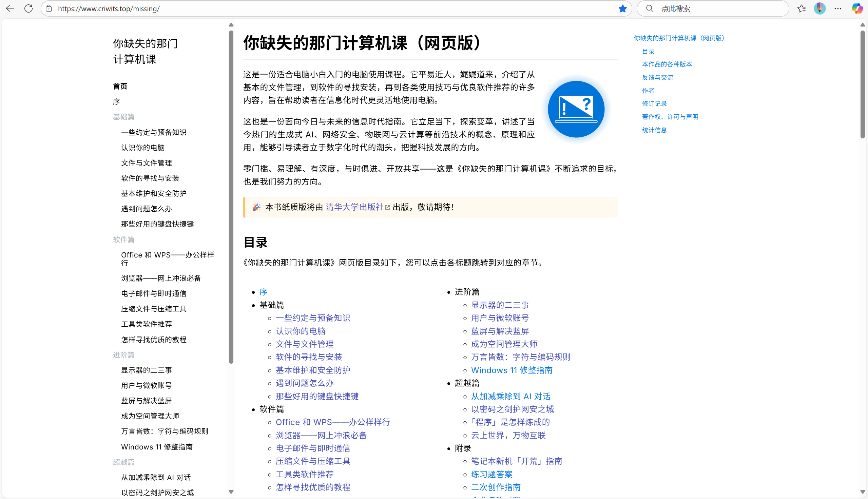The width and height of the screenshot is (868, 499).
Task: Toggle the blue favorite star icon
Action: click(x=622, y=8)
